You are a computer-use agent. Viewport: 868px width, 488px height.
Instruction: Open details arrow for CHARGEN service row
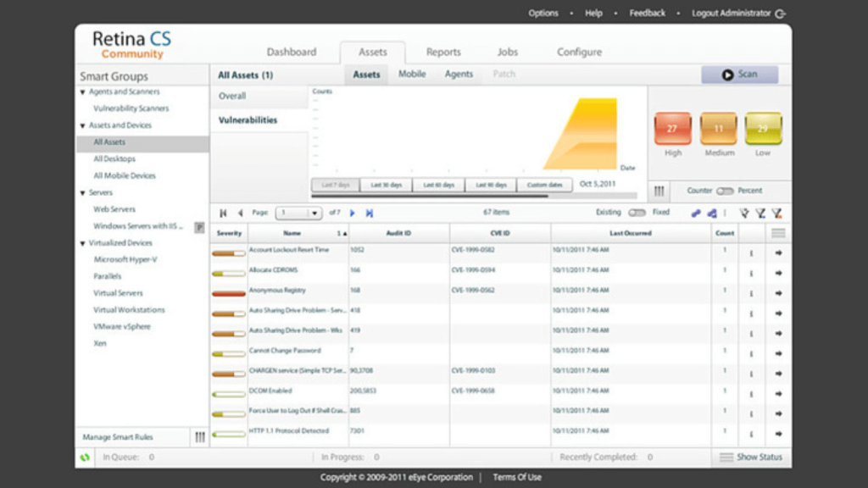[x=778, y=374]
